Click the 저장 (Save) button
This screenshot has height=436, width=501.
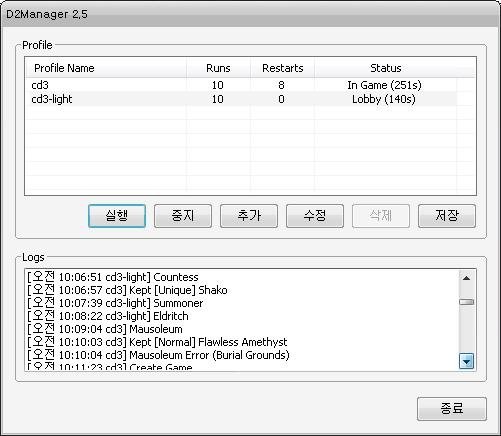coord(447,216)
